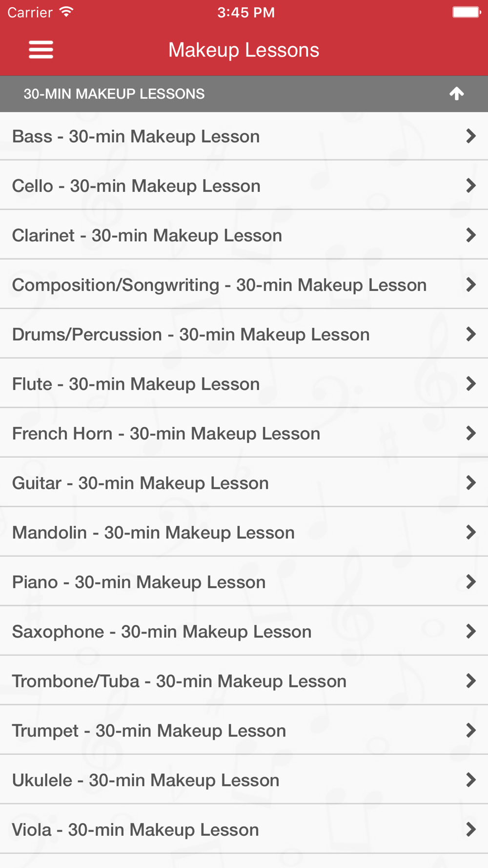The width and height of the screenshot is (488, 868).
Task: Select Piano - 30-min Makeup Lesson
Action: tap(139, 582)
